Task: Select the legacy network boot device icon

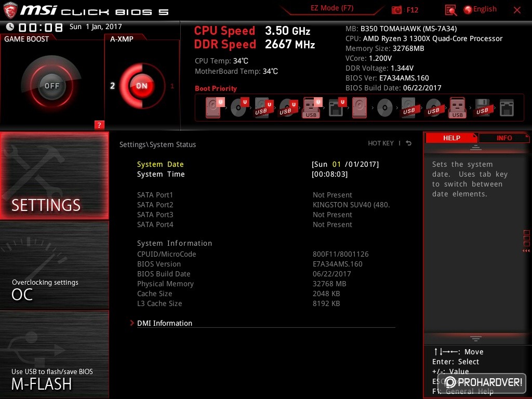Action: pyautogui.click(x=507, y=108)
